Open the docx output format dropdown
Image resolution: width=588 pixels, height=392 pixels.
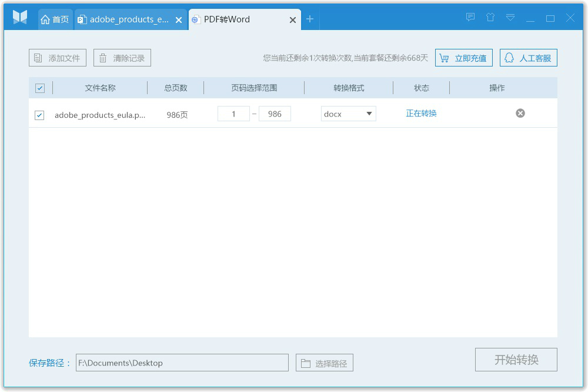point(348,113)
